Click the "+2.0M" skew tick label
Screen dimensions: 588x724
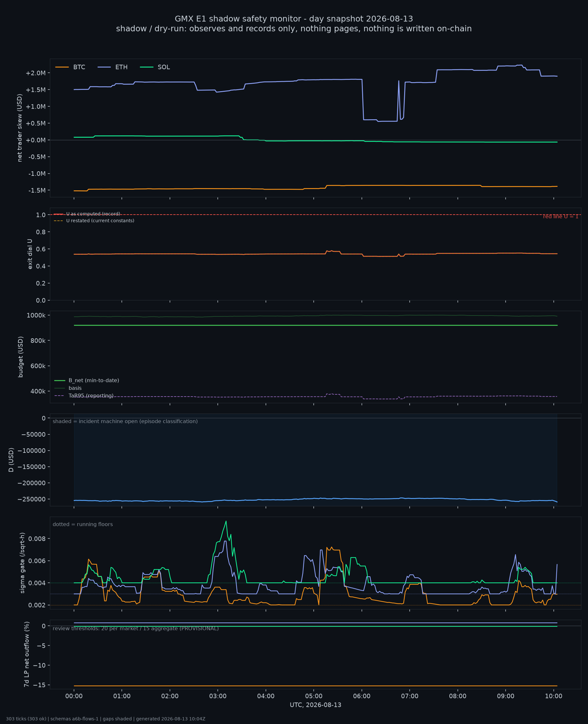(x=36, y=73)
